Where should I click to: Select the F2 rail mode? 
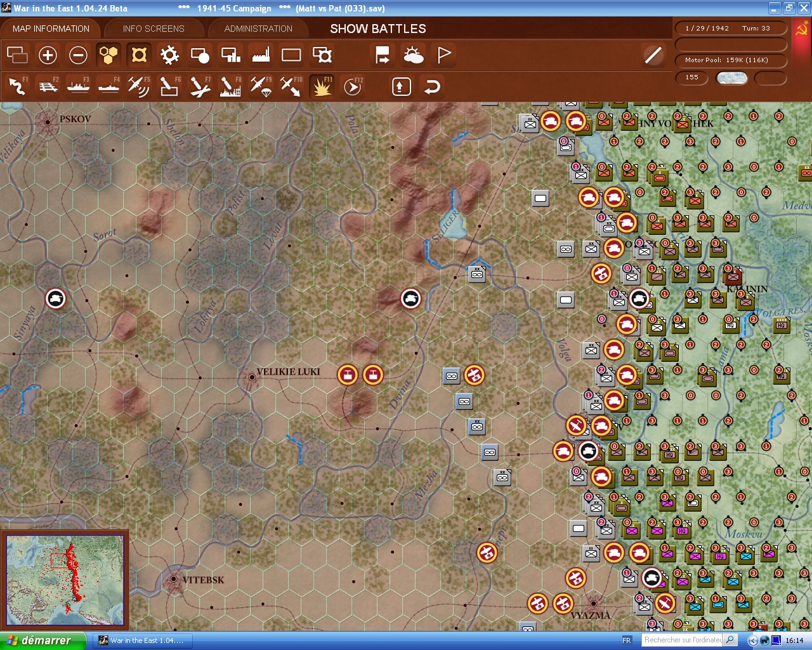pos(48,86)
